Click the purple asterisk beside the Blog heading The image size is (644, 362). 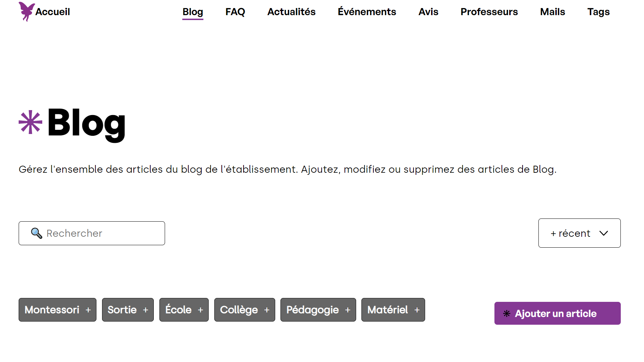click(30, 122)
